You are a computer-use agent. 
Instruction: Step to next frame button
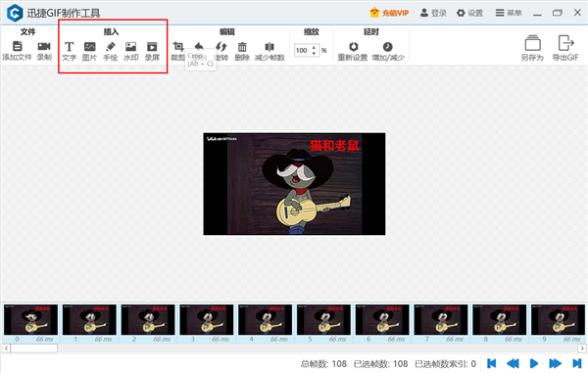[555, 363]
